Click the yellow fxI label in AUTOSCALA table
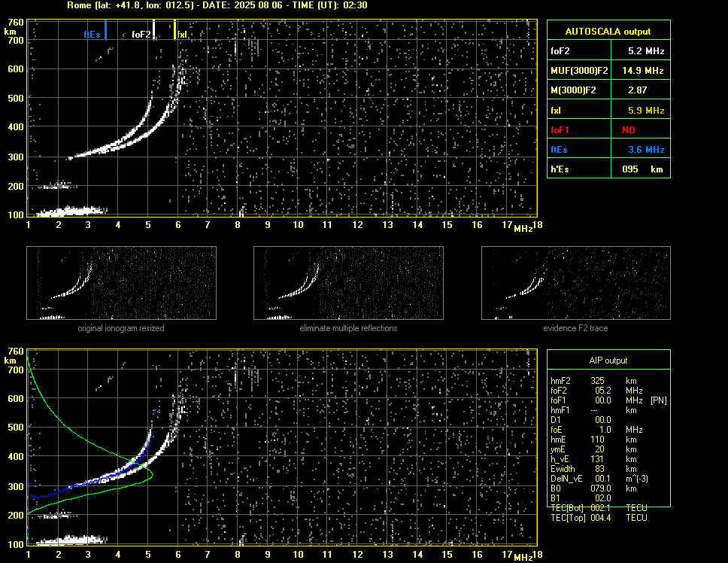This screenshot has width=728, height=563. point(556,111)
